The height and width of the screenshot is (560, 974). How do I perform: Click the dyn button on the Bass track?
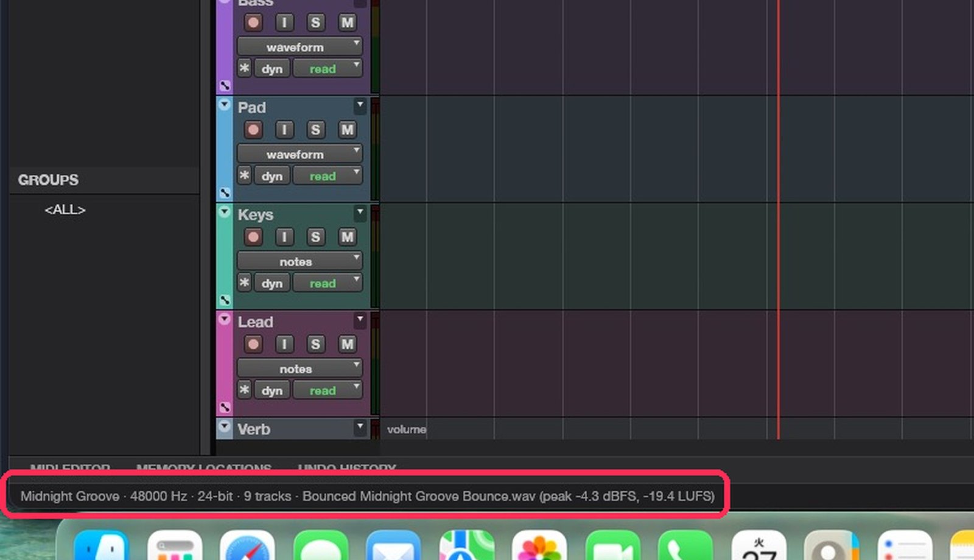coord(272,69)
